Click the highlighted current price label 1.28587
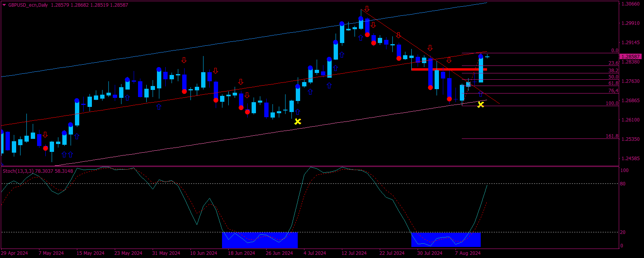The width and height of the screenshot is (644, 258). 631,57
